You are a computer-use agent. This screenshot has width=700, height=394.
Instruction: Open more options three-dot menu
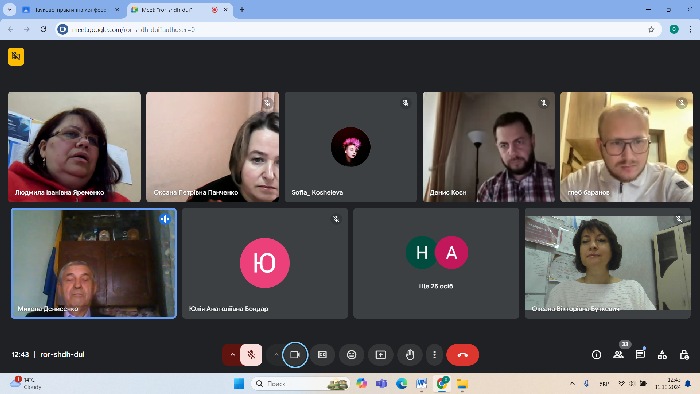coord(434,355)
